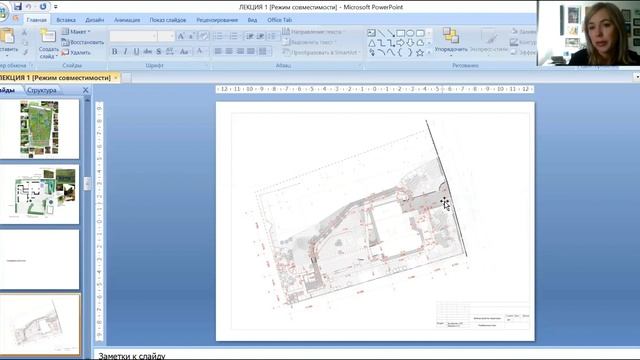
Task: Click the Numbered list icon
Action: tap(234, 36)
